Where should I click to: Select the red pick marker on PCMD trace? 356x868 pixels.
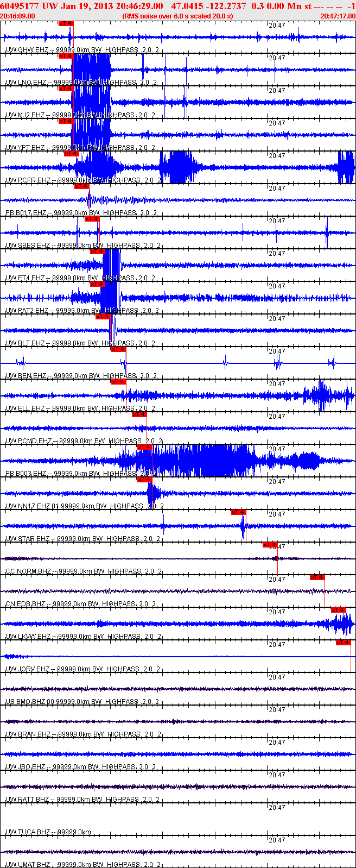(x=139, y=414)
